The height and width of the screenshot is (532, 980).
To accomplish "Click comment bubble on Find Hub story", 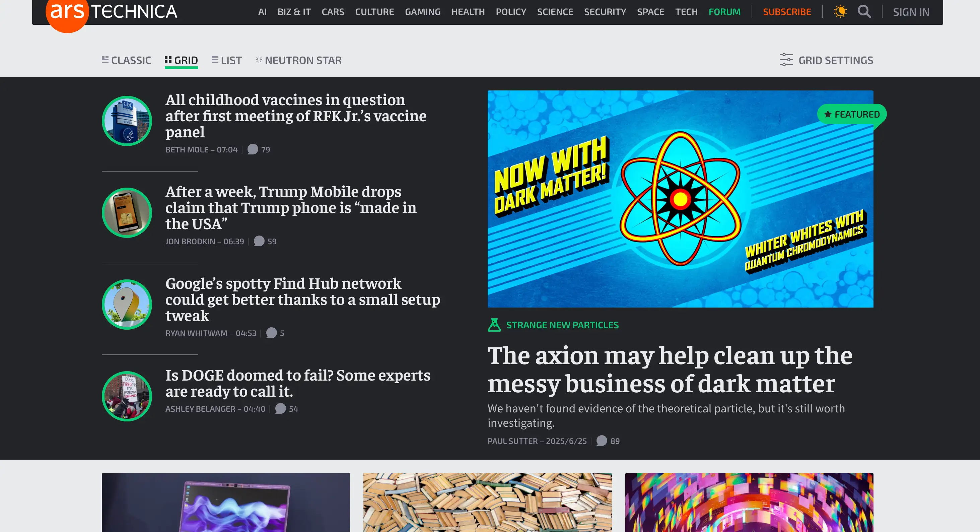I will click(271, 333).
